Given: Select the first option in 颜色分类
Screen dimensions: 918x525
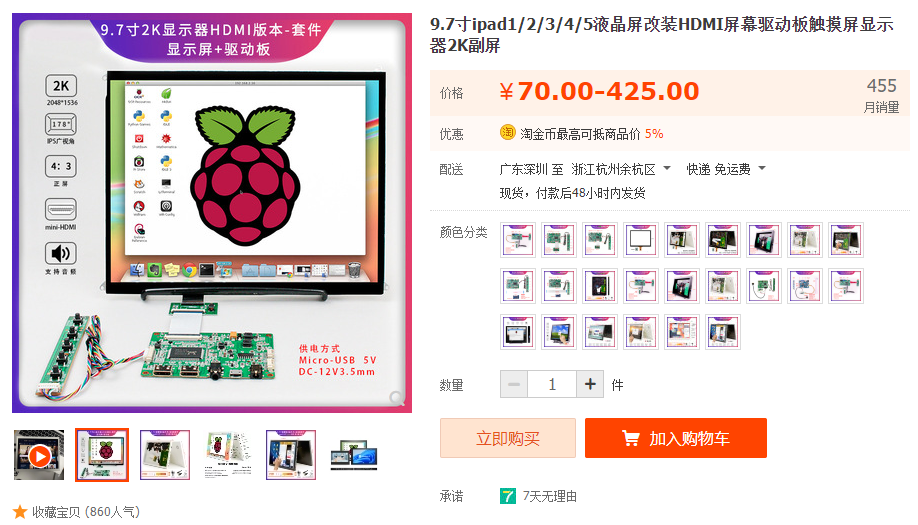Looking at the screenshot, I should [518, 240].
